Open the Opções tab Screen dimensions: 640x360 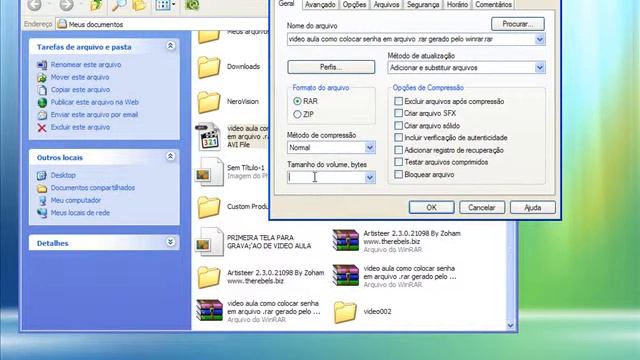tap(354, 4)
